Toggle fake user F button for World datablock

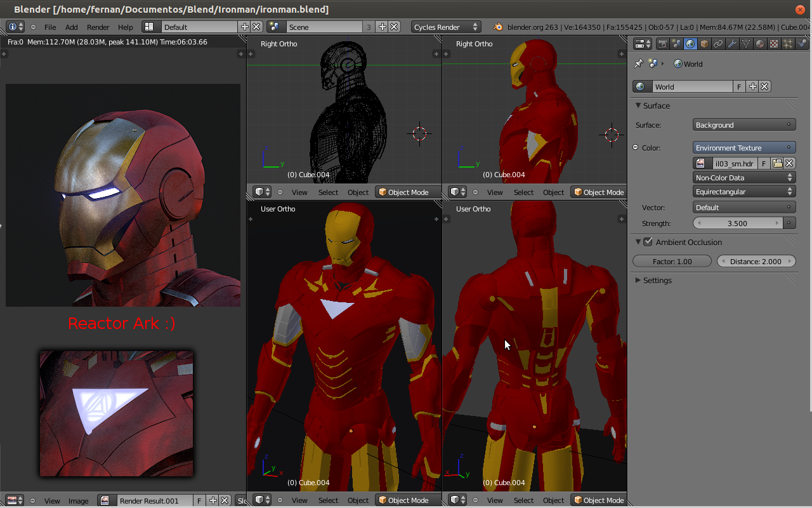tap(739, 86)
